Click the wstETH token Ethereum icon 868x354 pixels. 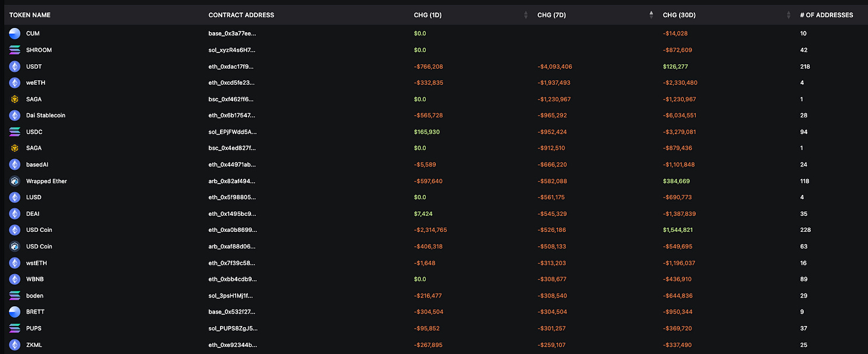[14, 263]
